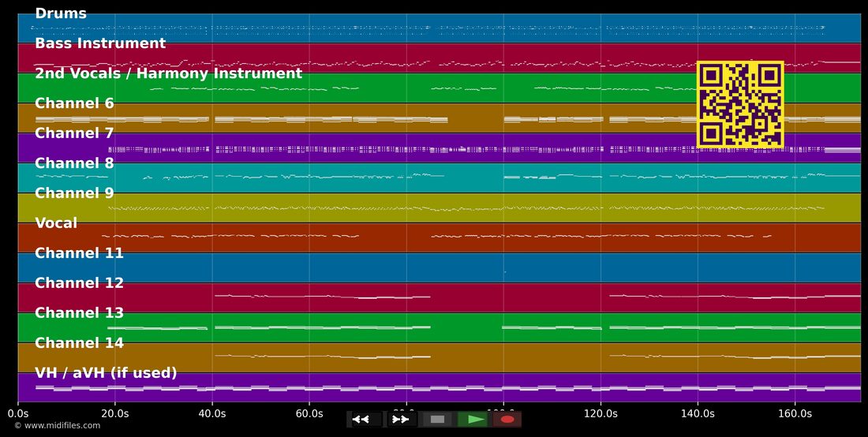868x437 pixels.
Task: Select the Channel 12 track label
Action: pos(79,282)
